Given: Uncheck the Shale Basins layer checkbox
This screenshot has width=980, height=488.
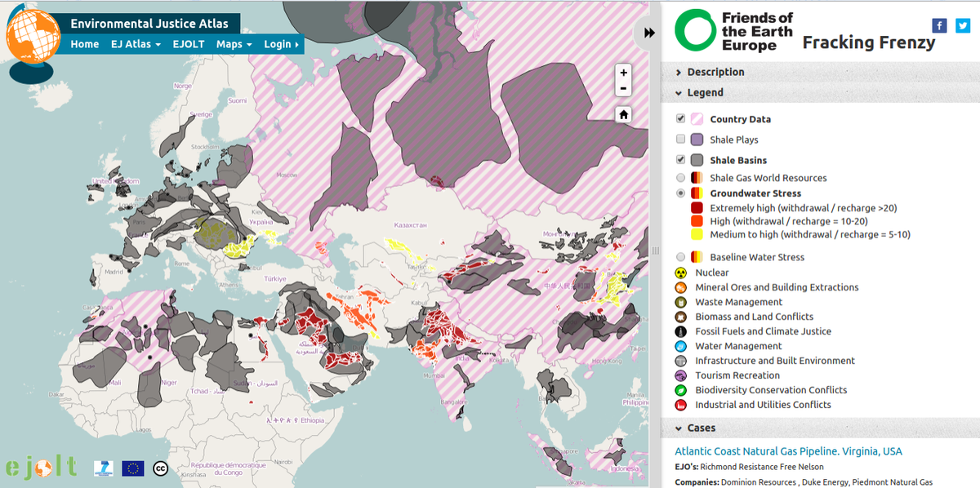Looking at the screenshot, I should [x=681, y=159].
